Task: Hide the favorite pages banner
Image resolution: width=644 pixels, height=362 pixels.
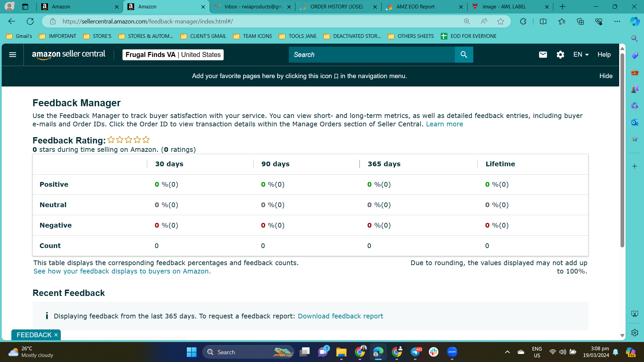Action: coord(606,76)
